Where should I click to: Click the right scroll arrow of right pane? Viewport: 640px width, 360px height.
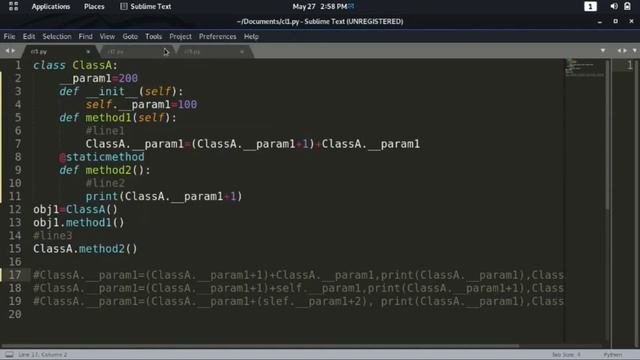625,51
